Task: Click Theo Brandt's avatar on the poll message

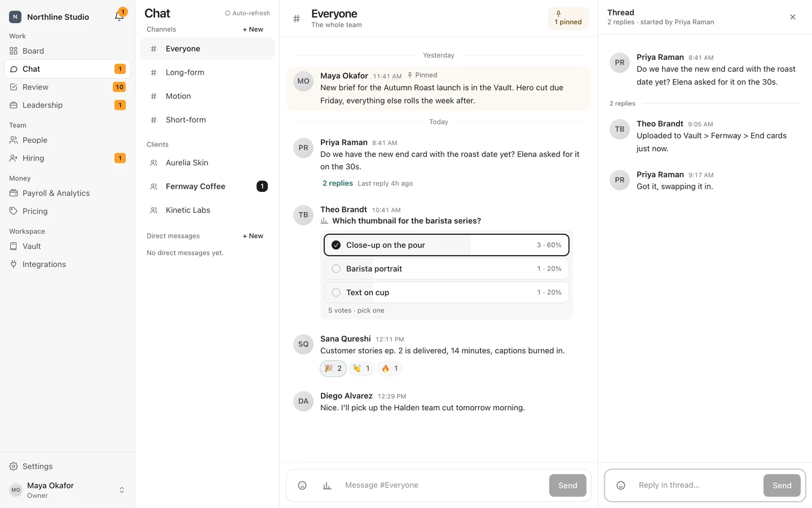Action: tap(303, 215)
